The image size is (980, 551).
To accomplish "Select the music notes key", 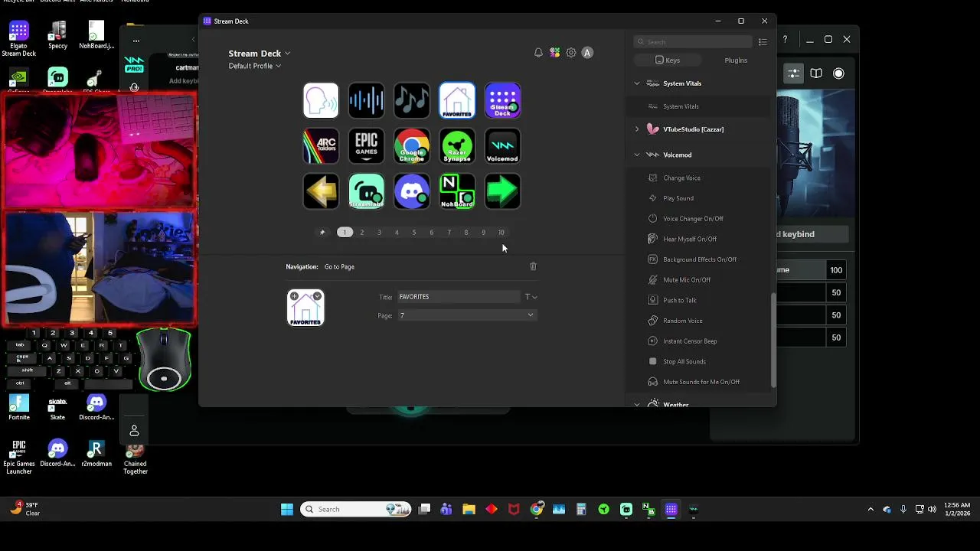I will [x=412, y=100].
